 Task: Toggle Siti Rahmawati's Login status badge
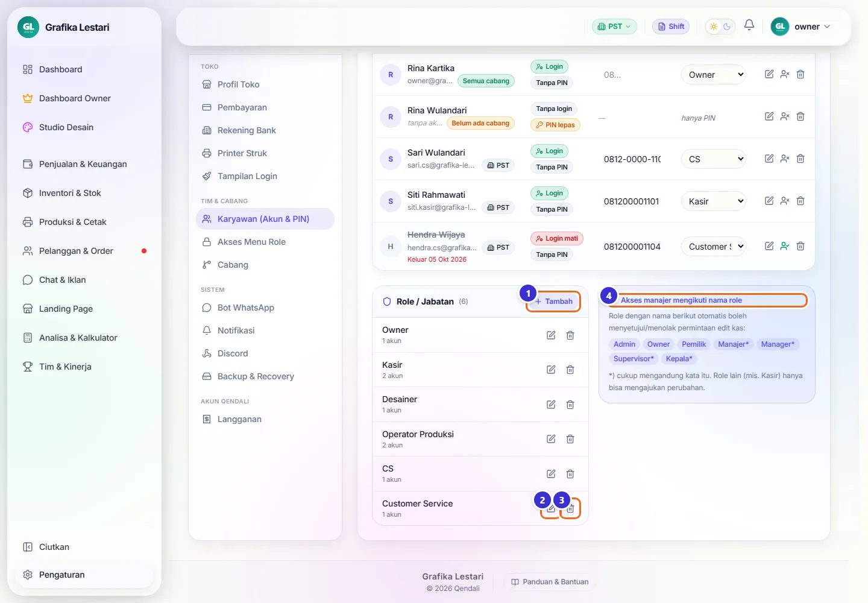[x=549, y=194]
